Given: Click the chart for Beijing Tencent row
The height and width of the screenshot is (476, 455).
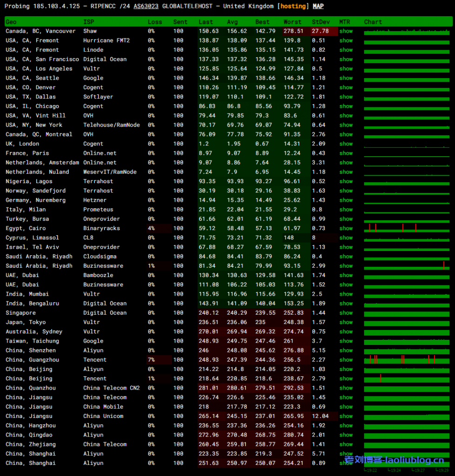Looking at the screenshot, I should tap(407, 378).
